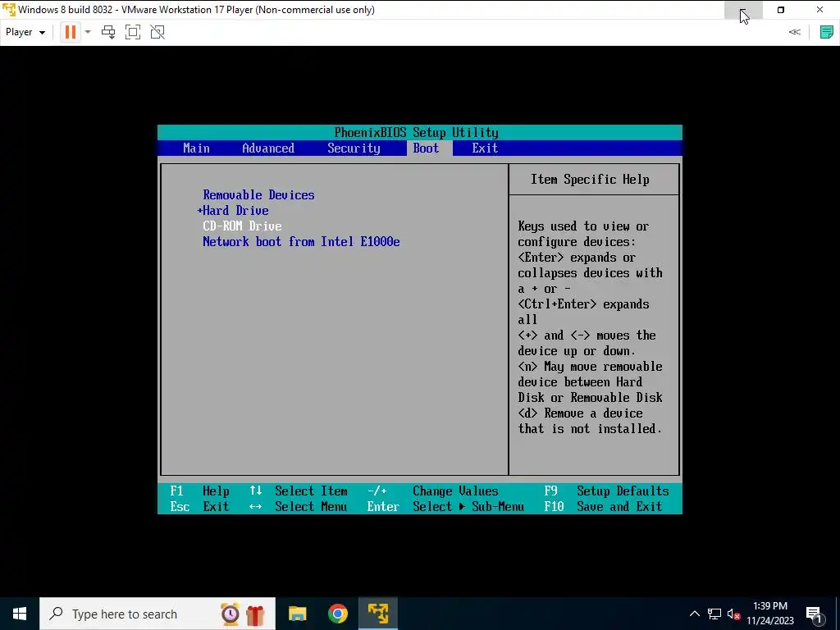Click the Send Ctrl+Alt+Del icon
This screenshot has width=840, height=630.
tap(108, 32)
